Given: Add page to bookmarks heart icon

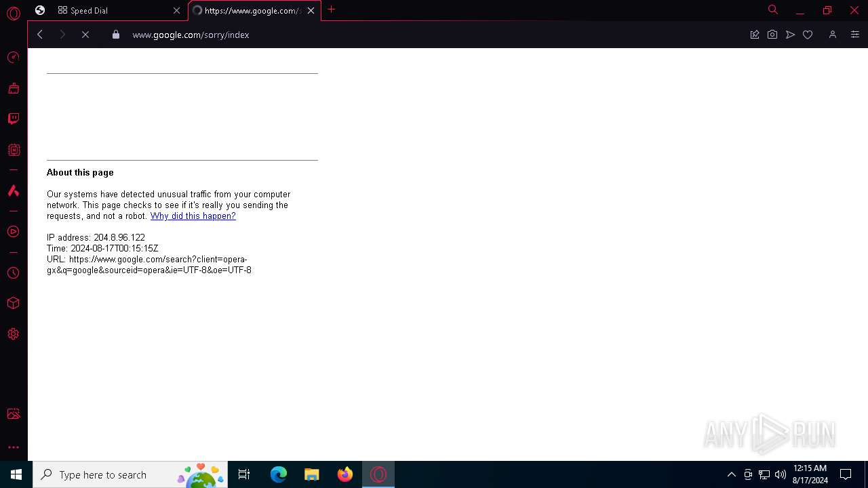Looking at the screenshot, I should point(808,35).
